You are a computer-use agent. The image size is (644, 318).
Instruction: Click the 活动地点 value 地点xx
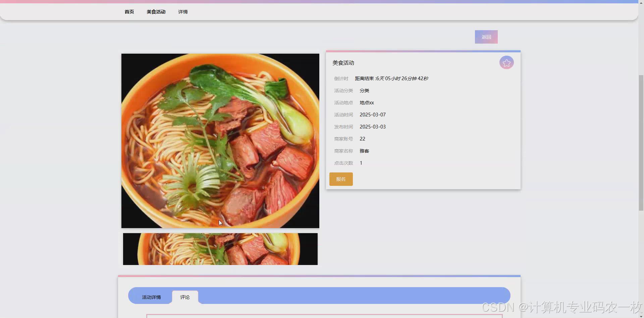[x=367, y=103]
